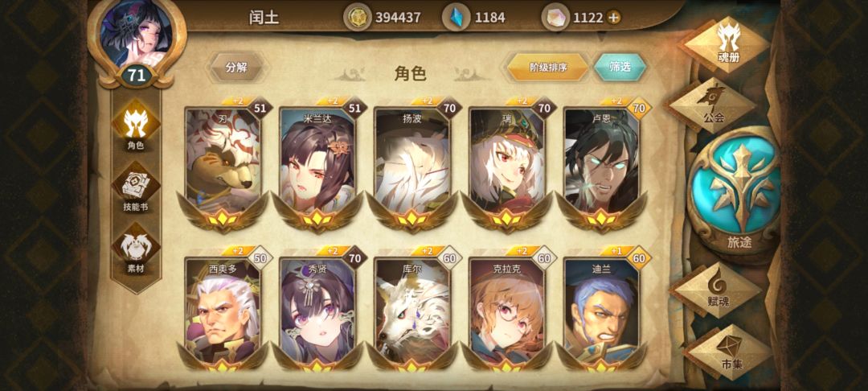Switch to the 技能书 skill book tab
This screenshot has height=391, width=868.
136,187
